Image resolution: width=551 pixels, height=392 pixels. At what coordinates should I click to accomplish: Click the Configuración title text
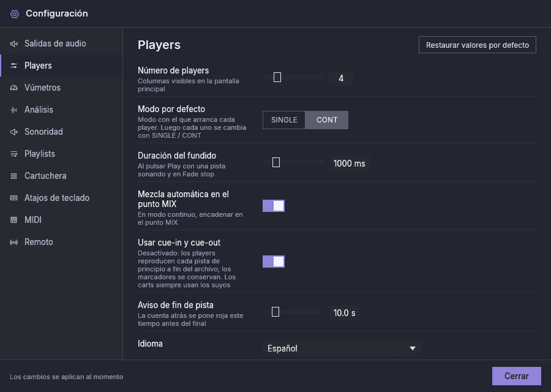click(x=57, y=13)
